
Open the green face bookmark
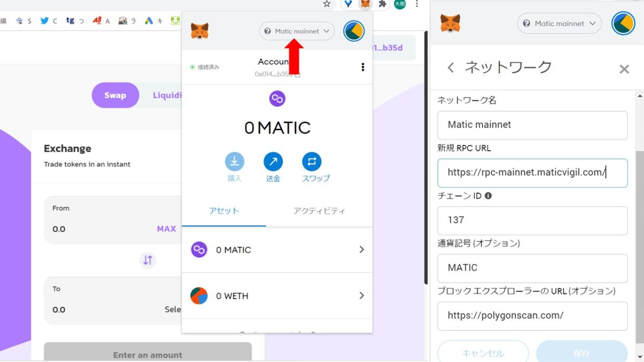pyautogui.click(x=175, y=21)
